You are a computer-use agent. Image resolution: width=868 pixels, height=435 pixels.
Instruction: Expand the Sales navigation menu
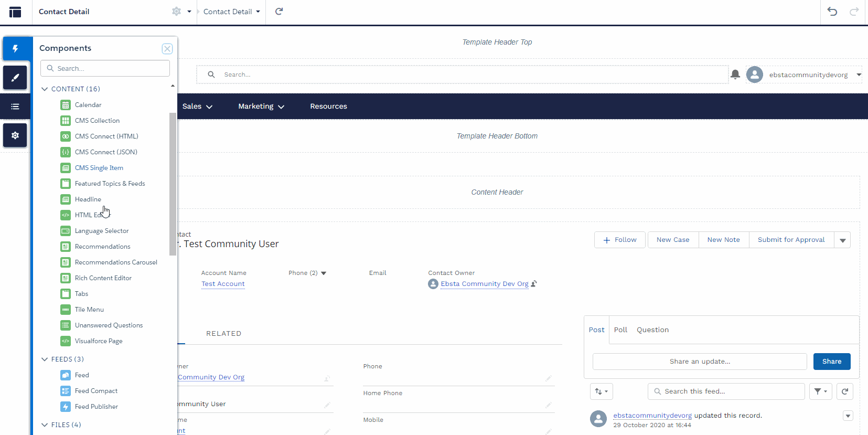pyautogui.click(x=197, y=107)
